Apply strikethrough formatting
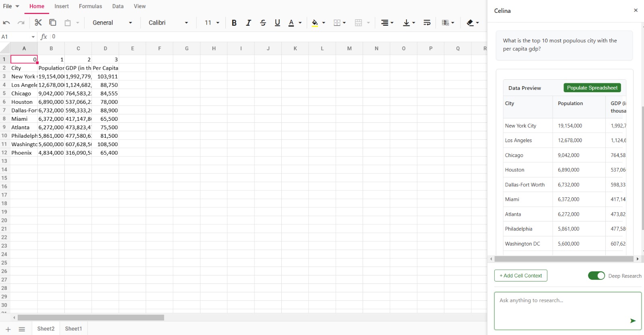The width and height of the screenshot is (644, 335). 263,23
